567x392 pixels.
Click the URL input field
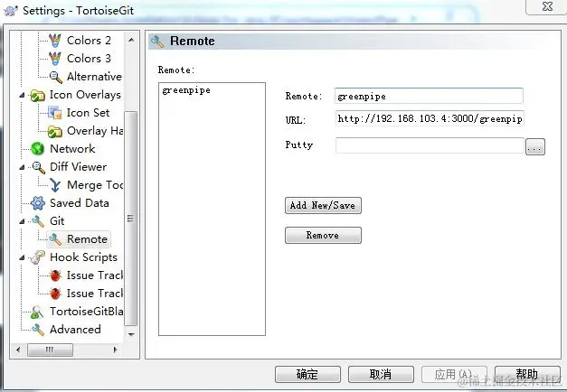pos(430,118)
